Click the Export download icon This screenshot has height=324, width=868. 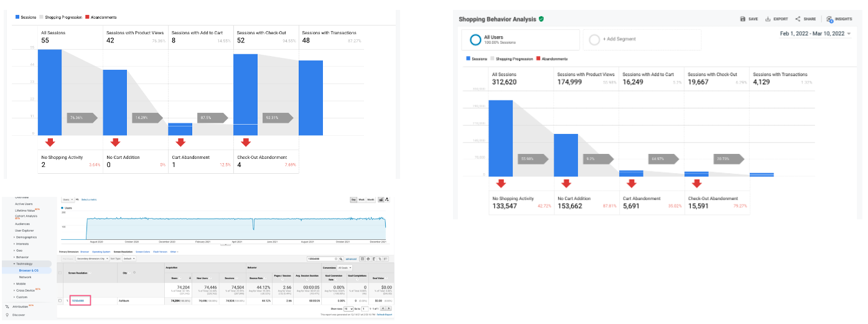click(x=768, y=19)
